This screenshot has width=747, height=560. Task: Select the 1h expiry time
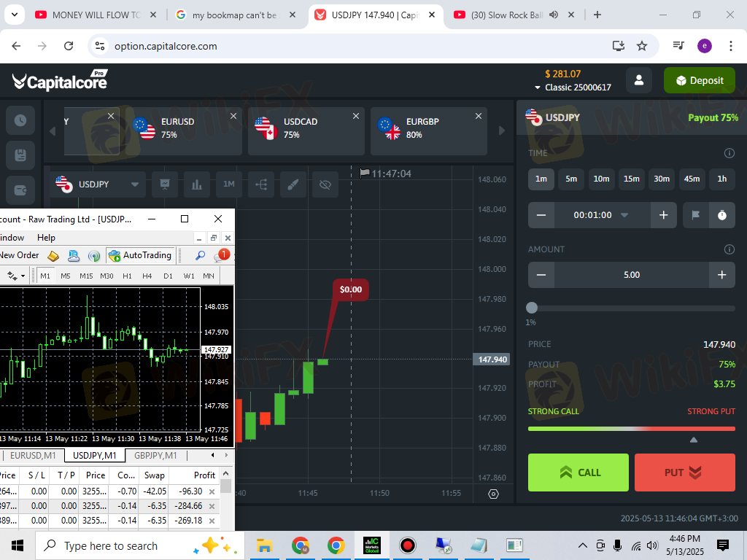[x=722, y=179]
